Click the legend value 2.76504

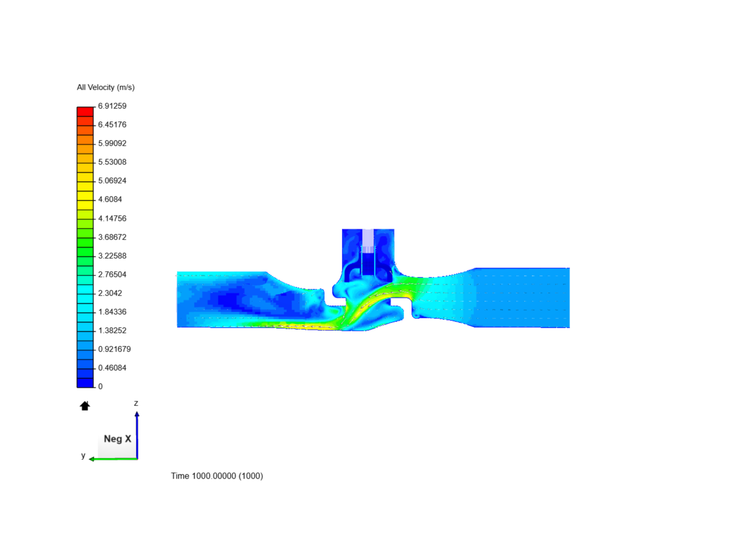point(112,274)
